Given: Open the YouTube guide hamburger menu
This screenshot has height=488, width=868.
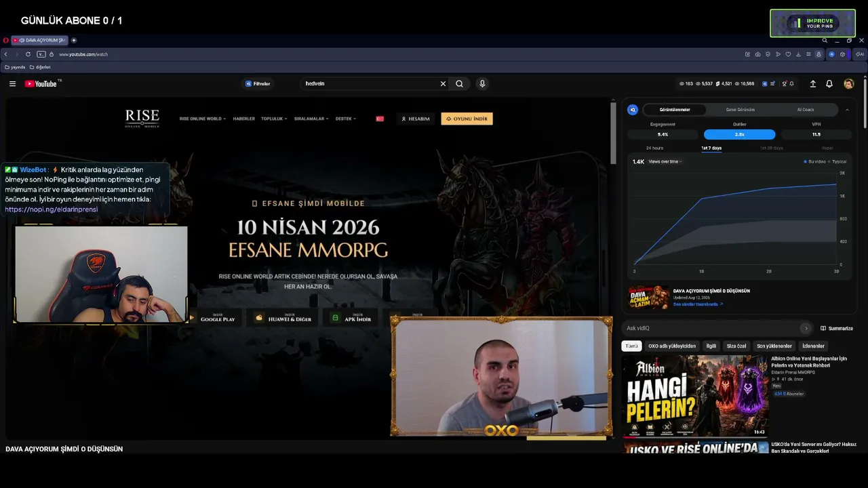Looking at the screenshot, I should [x=12, y=84].
